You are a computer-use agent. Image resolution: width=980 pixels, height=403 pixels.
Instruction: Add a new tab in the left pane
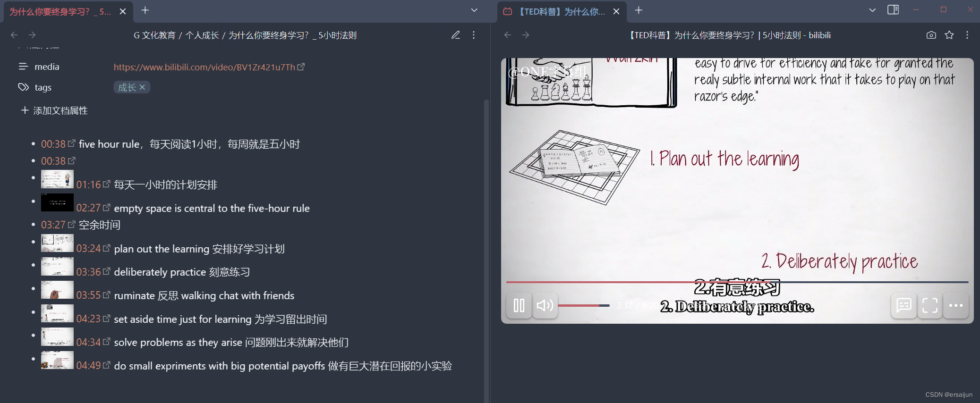145,10
